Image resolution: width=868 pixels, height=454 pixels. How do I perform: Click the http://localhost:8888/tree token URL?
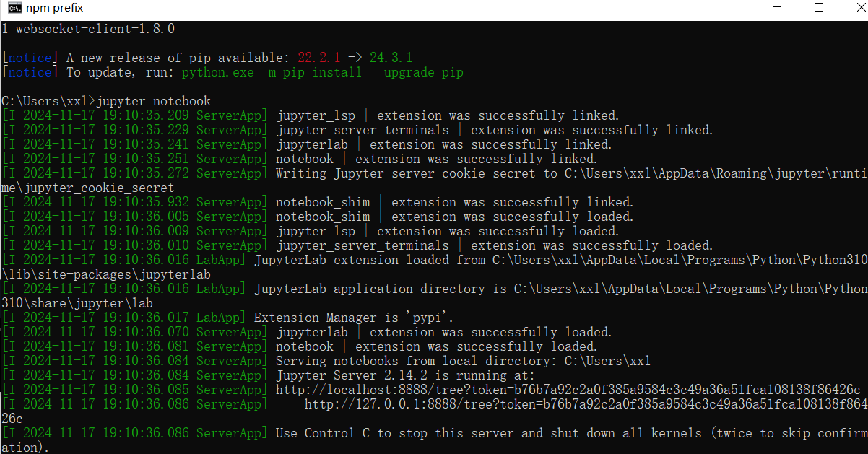568,390
